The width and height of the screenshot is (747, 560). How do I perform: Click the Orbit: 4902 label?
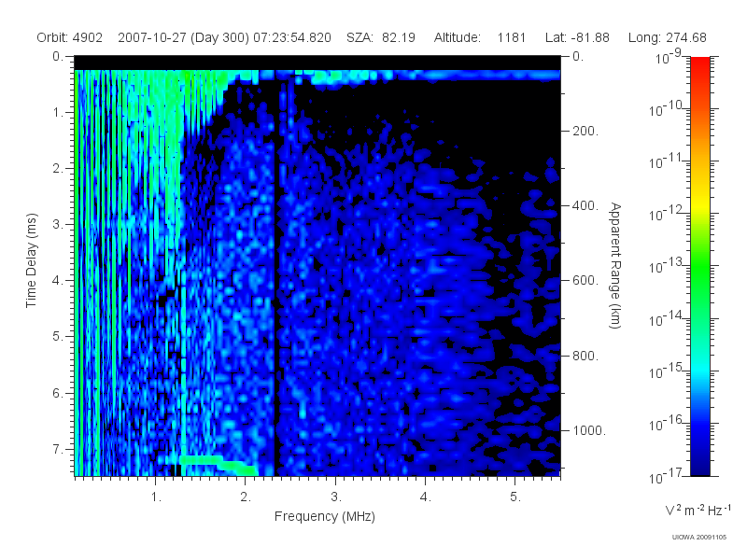coord(69,37)
